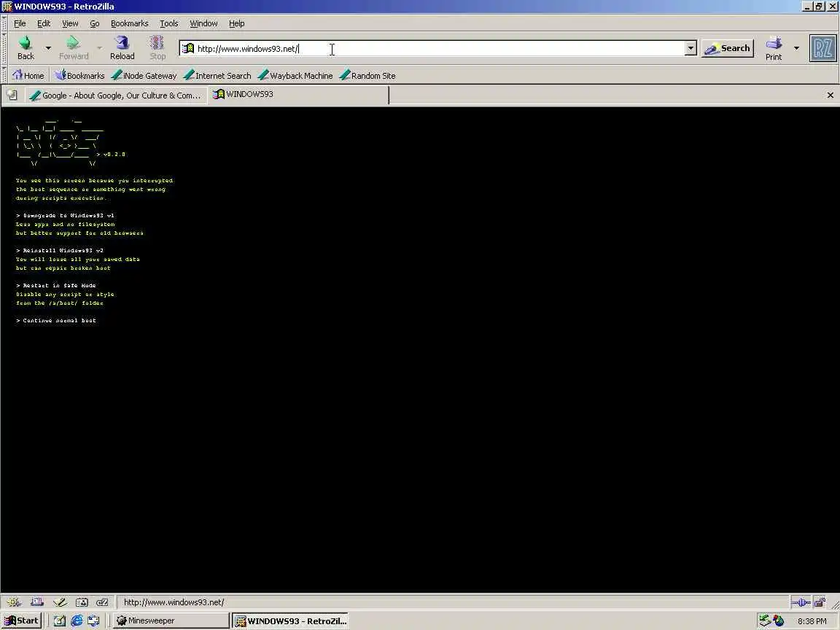Open Composer from the status bar component icons

pos(60,602)
